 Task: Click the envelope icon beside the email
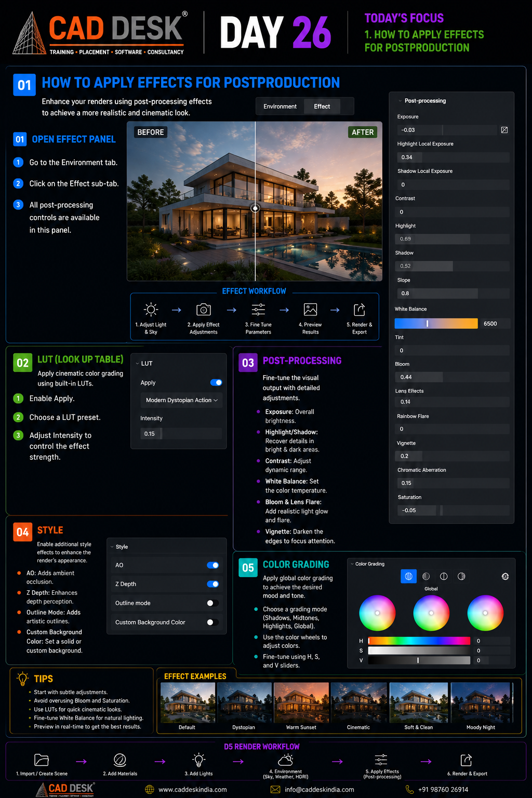click(275, 789)
